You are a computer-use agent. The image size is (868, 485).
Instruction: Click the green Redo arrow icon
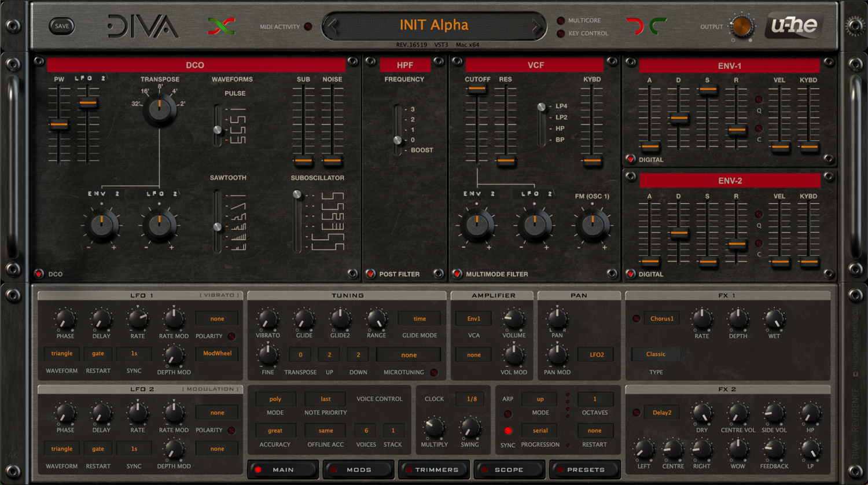(658, 26)
